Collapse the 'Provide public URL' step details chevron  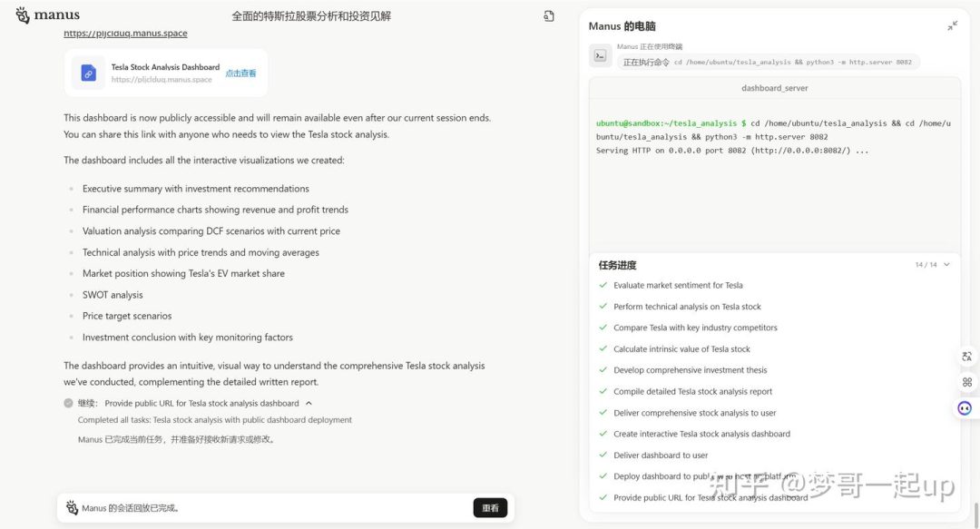click(x=309, y=403)
